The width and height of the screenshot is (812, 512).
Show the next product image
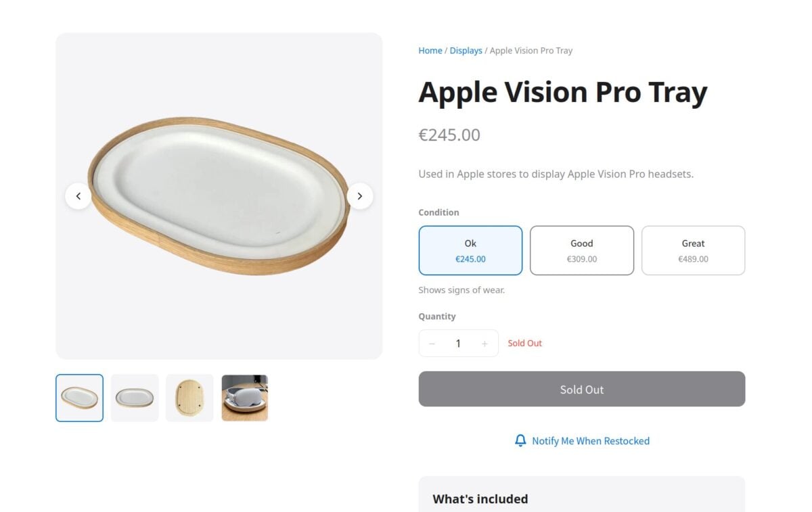tap(360, 196)
